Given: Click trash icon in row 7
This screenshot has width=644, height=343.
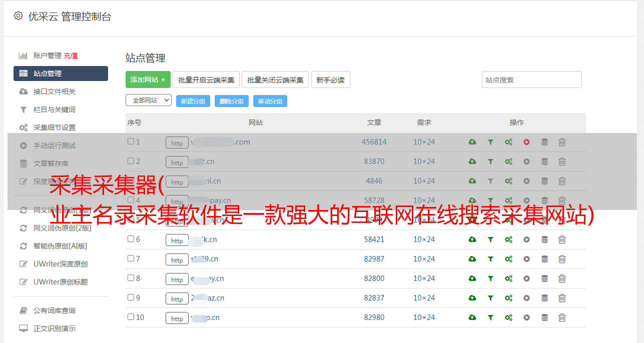Looking at the screenshot, I should click(562, 259).
